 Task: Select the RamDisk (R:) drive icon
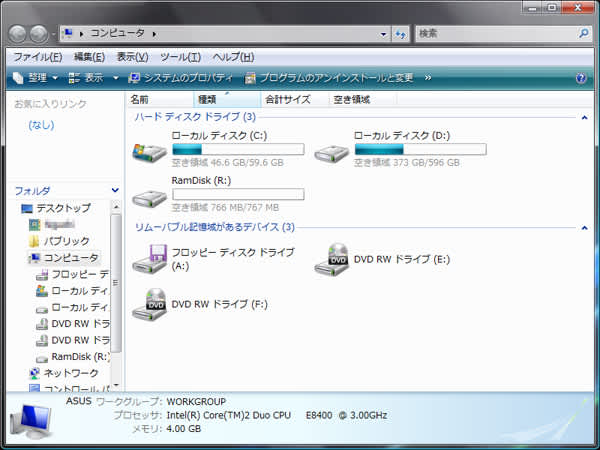(x=151, y=196)
